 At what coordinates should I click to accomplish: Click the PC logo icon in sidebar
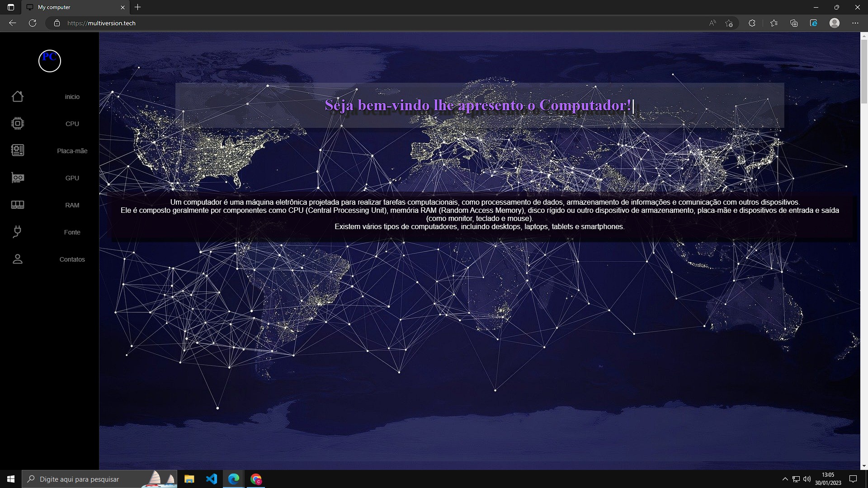pyautogui.click(x=49, y=61)
